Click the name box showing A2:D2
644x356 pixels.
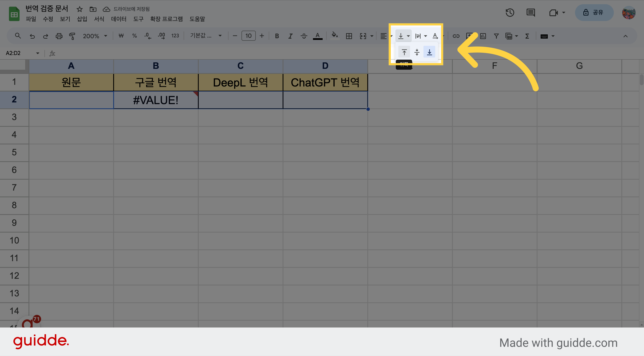point(22,53)
